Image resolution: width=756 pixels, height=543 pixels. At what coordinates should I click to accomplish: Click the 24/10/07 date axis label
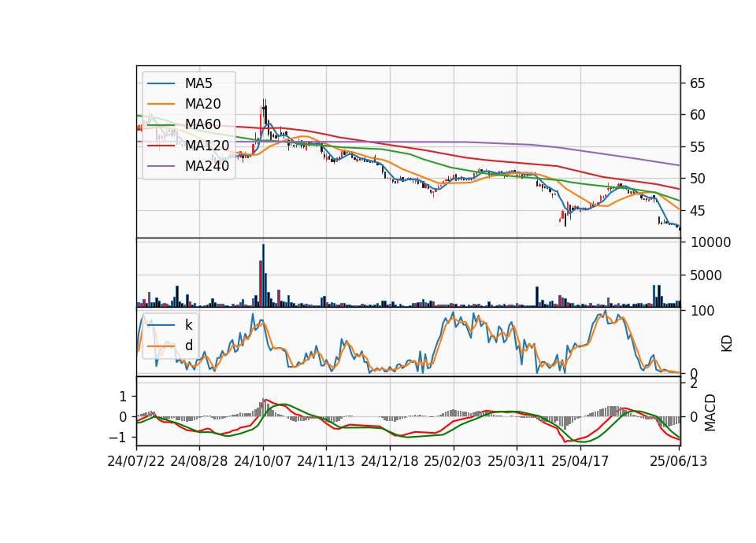(263, 461)
